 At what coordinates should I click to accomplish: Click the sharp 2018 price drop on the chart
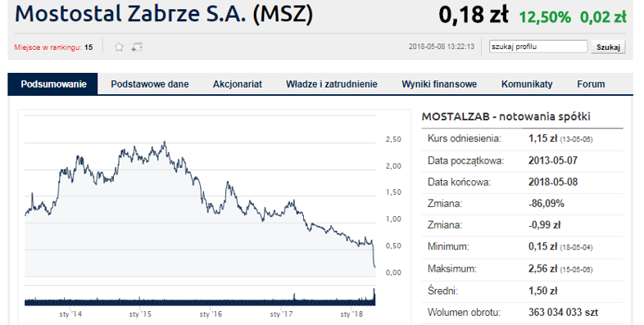coord(374,255)
